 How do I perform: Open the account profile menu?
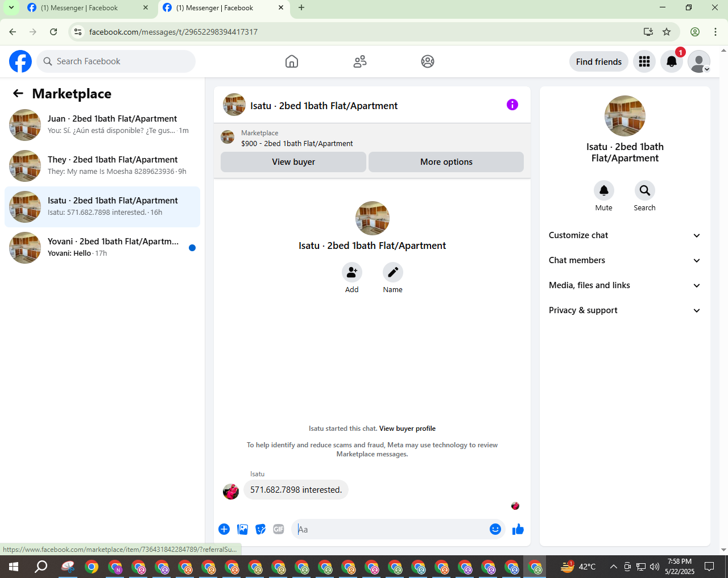click(x=699, y=61)
